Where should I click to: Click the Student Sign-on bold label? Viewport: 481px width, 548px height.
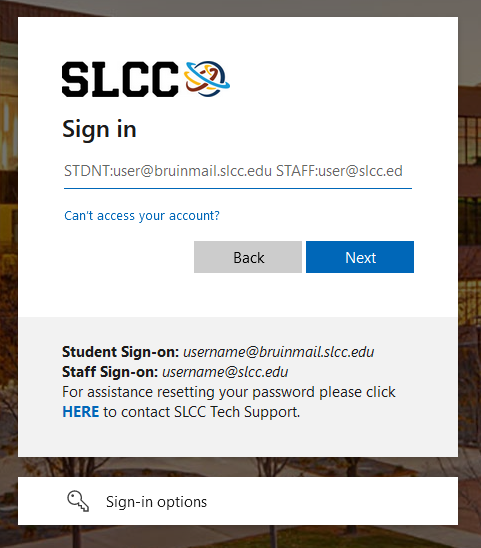point(121,352)
